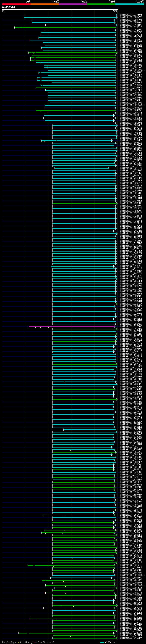
Task: Select hit label UniRef100_A4EA22
Action: point(131,562)
